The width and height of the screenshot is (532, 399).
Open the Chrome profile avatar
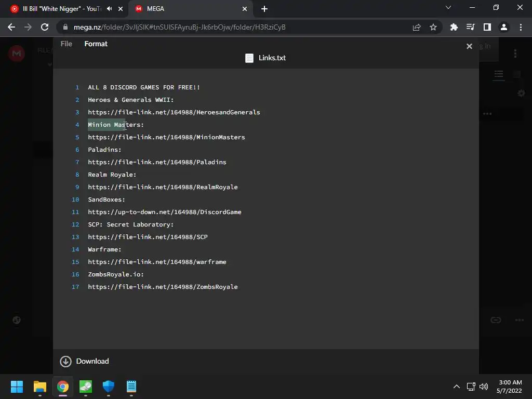[x=504, y=27]
